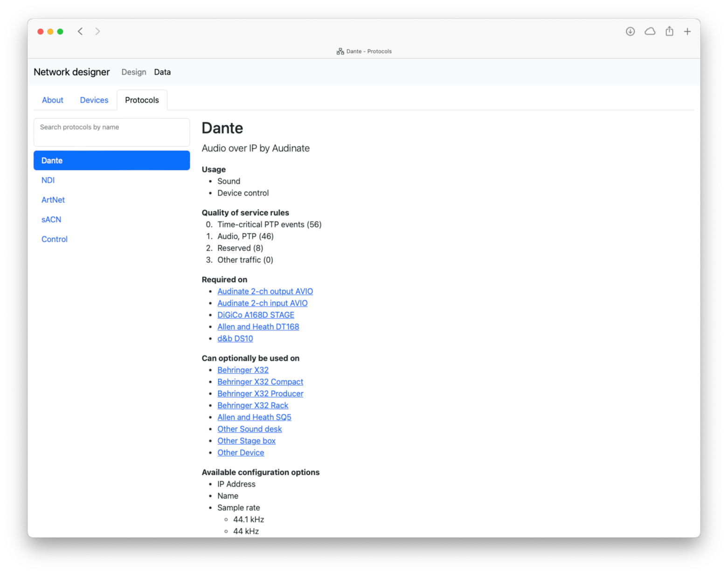The height and width of the screenshot is (574, 728).
Task: Click the iCloud tabs icon
Action: 650,31
